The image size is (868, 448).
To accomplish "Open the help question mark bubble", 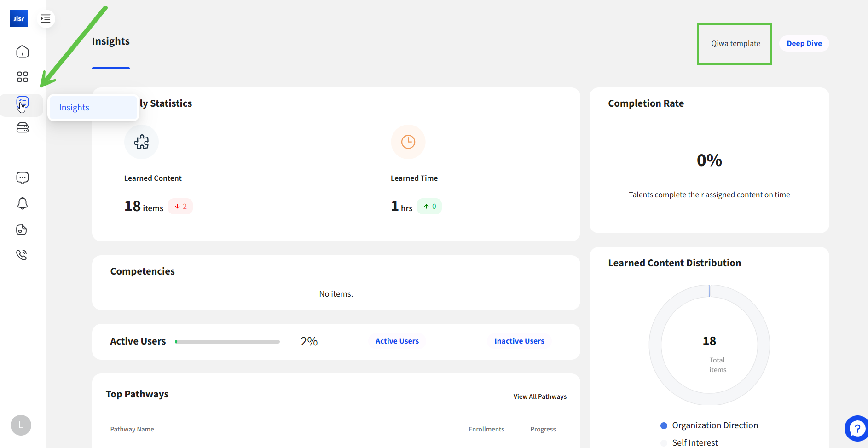I will [x=856, y=429].
